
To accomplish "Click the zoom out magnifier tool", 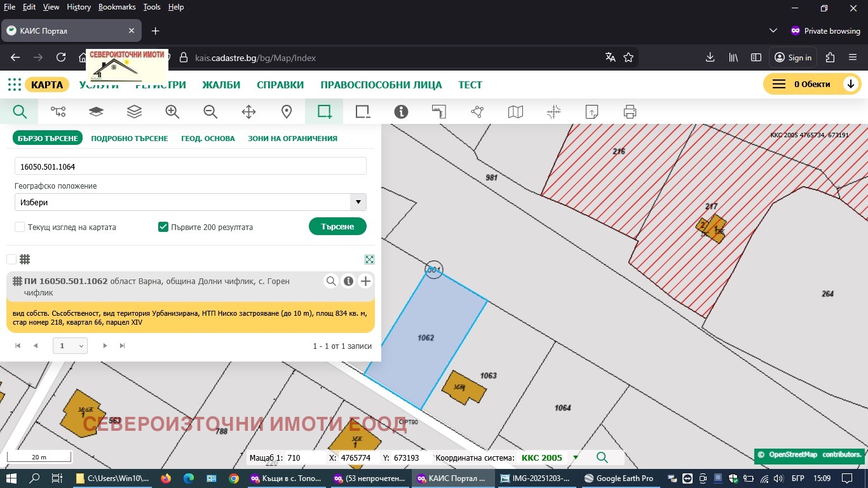I will click(210, 112).
